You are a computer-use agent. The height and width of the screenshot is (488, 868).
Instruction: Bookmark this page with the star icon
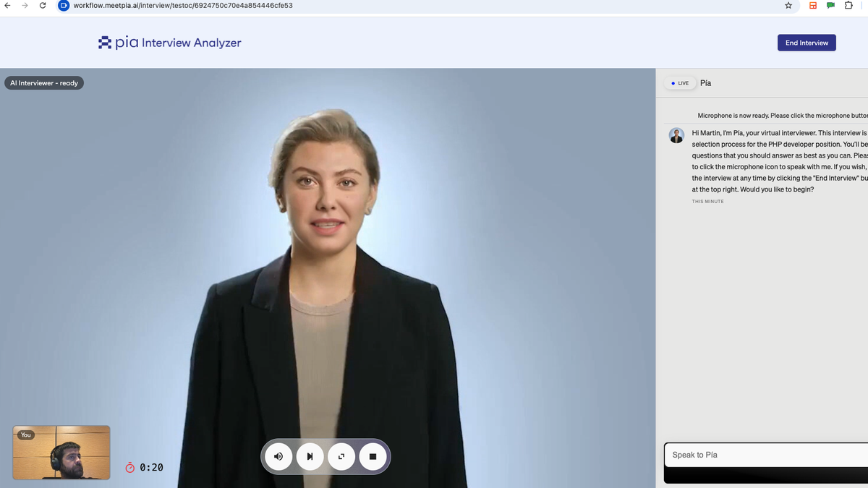pos(788,6)
